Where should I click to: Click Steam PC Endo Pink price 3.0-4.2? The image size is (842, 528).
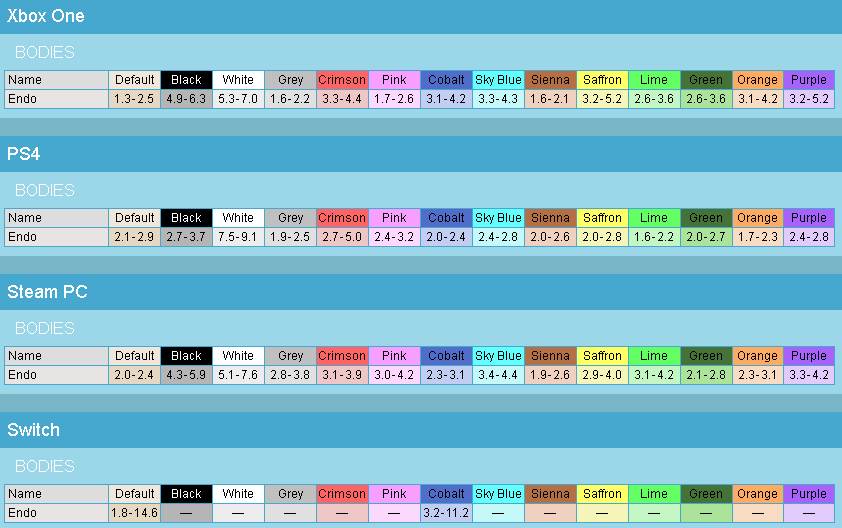pyautogui.click(x=394, y=375)
